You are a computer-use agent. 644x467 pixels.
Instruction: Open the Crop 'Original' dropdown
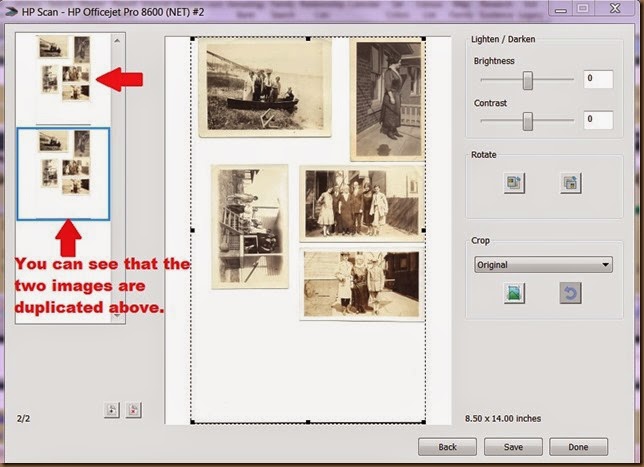(x=543, y=265)
